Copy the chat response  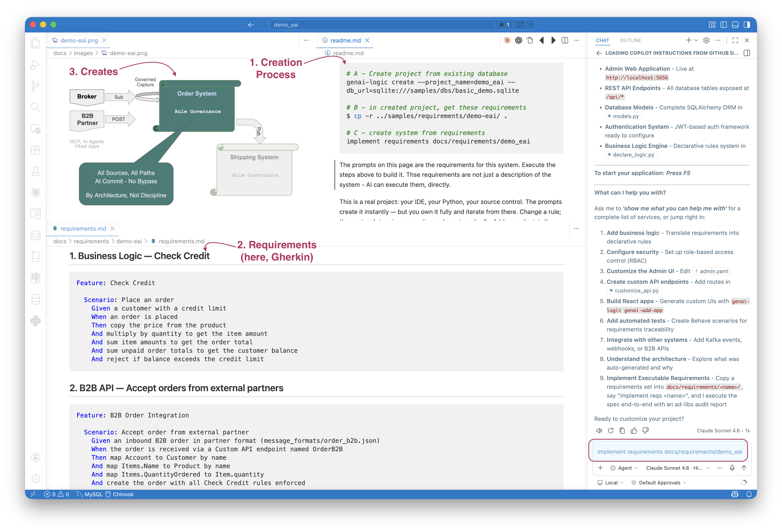click(x=622, y=431)
